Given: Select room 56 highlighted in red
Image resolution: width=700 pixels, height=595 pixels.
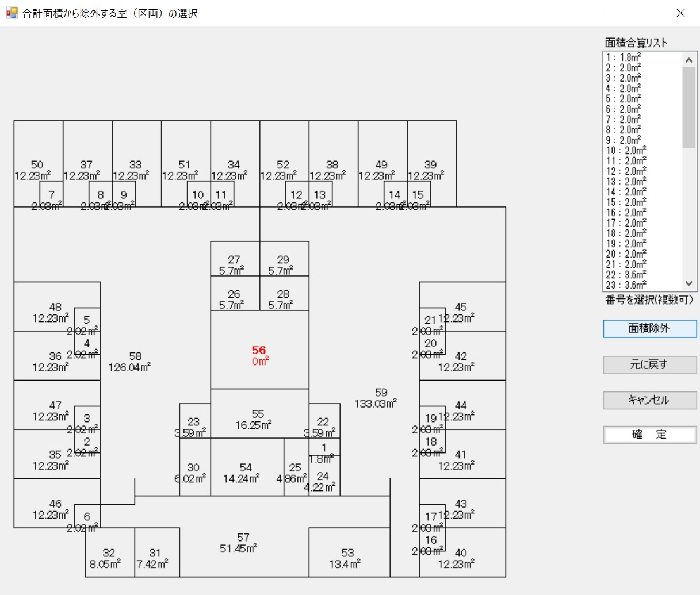Looking at the screenshot, I should (259, 355).
